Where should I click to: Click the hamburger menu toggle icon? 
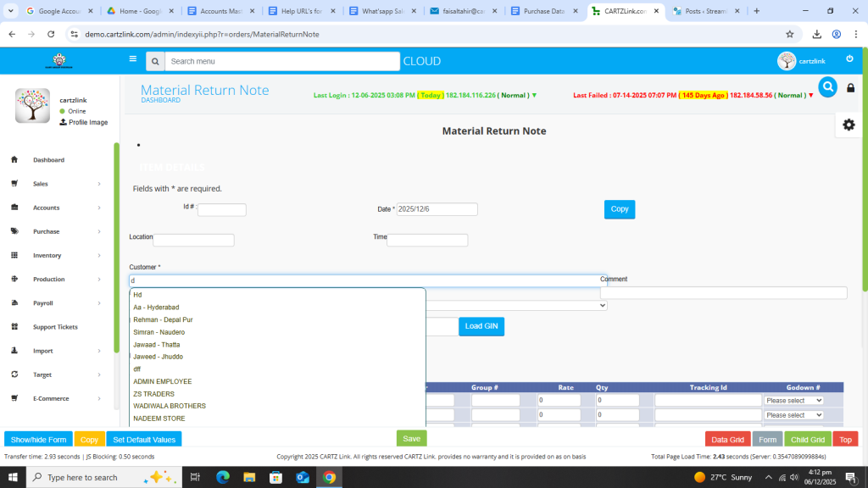132,59
